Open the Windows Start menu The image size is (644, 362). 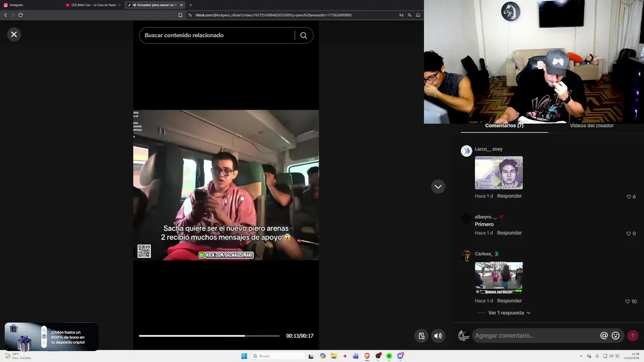tap(244, 356)
